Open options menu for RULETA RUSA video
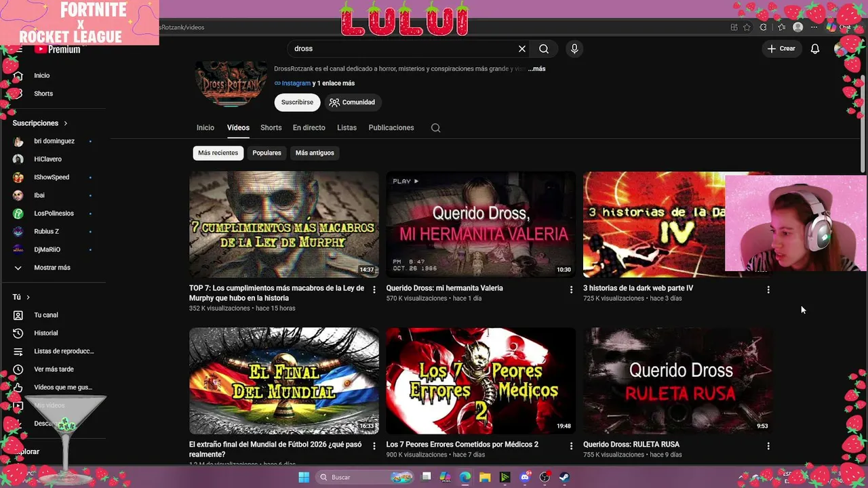Viewport: 868px width, 488px height. pos(768,446)
